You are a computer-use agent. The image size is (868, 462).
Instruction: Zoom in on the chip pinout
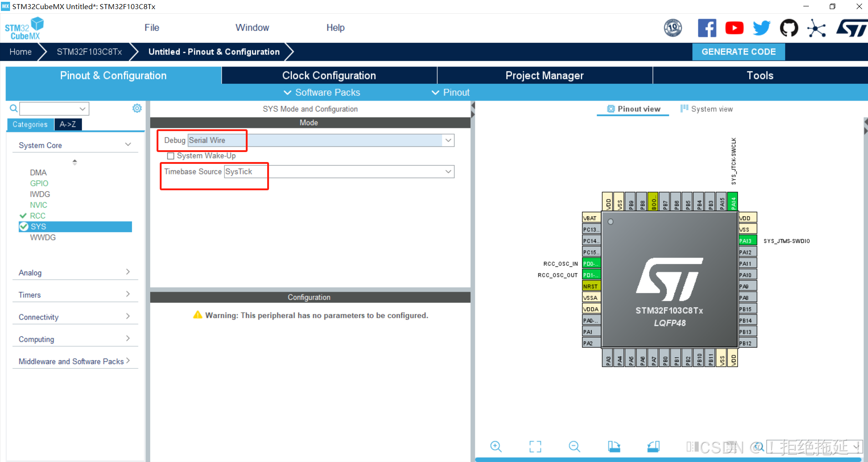point(496,447)
